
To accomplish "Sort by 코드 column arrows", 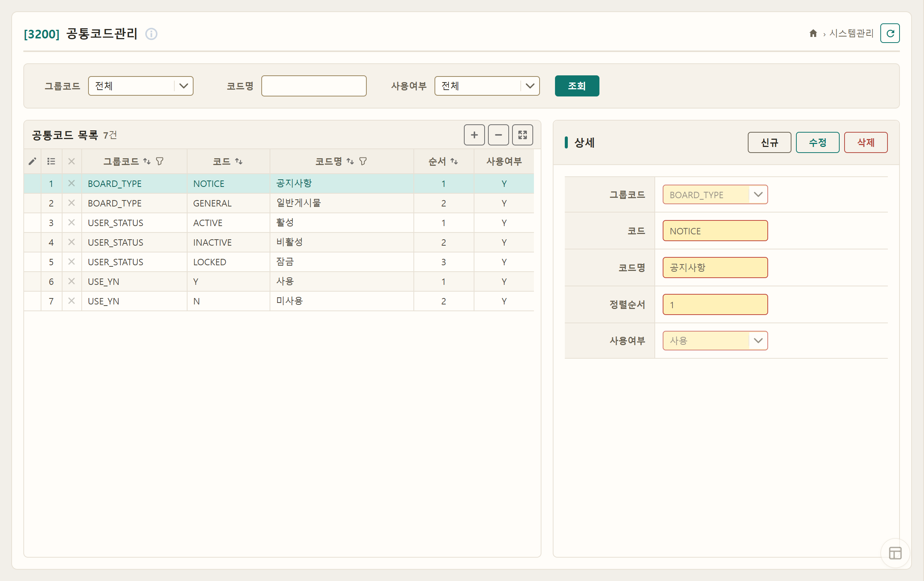I will coord(239,161).
